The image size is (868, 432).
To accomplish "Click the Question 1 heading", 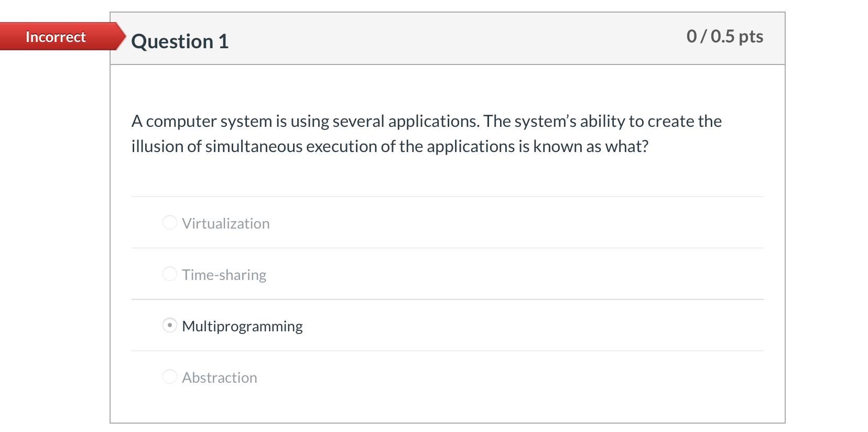I will pyautogui.click(x=180, y=41).
